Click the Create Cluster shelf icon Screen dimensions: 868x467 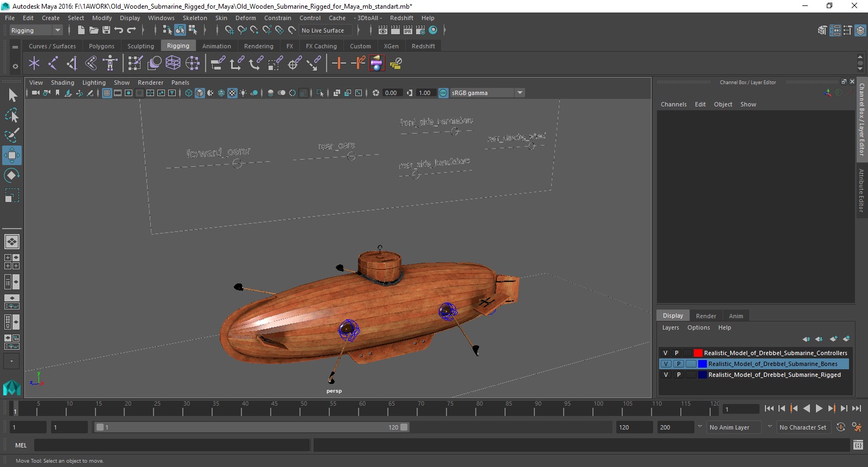point(193,64)
